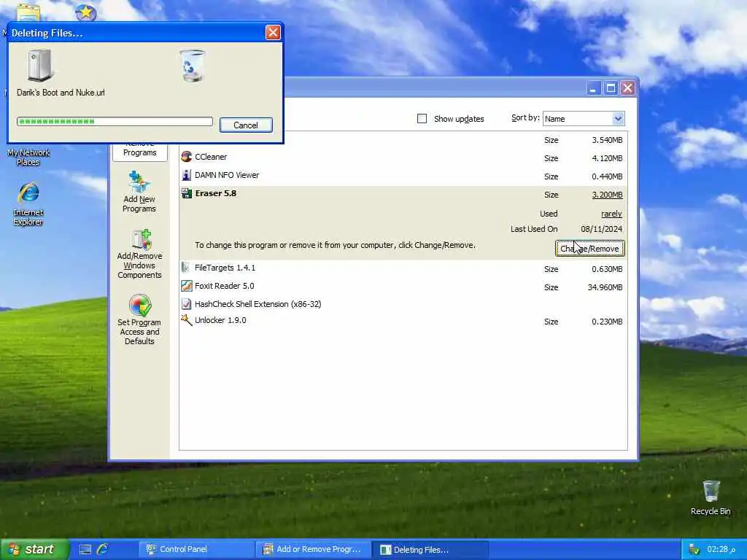Click the computer icon in Deleting Files dialog
Screen dimensions: 747x560
coord(39,66)
